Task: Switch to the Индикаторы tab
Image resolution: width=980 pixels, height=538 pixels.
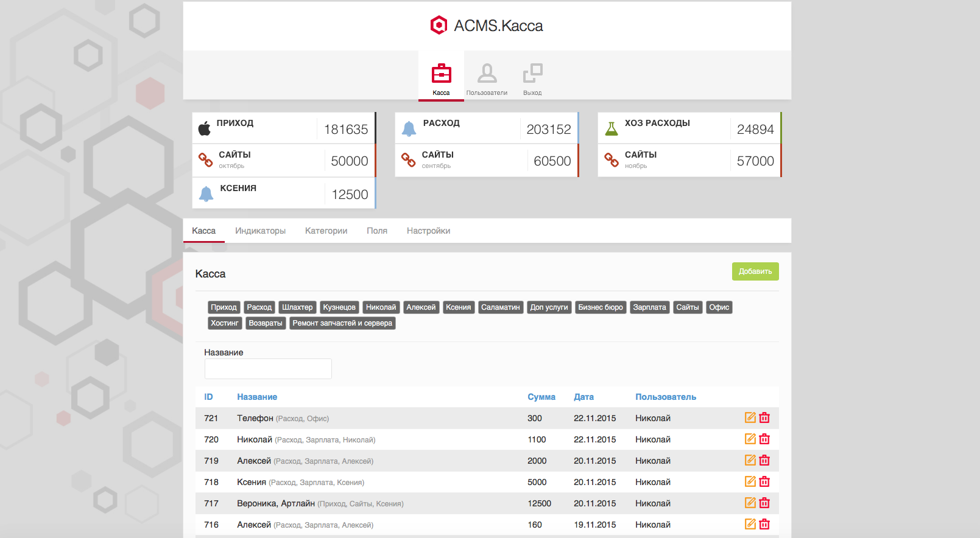Action: [x=260, y=231]
